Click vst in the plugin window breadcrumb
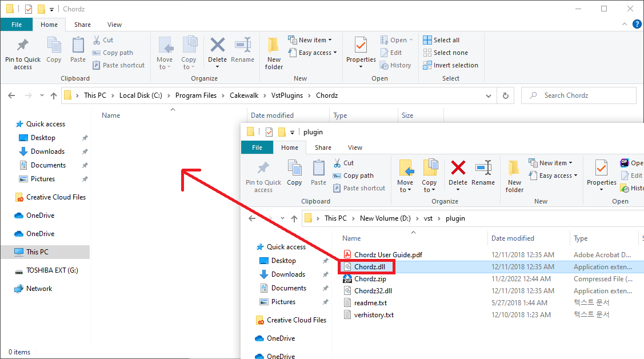 coord(428,218)
